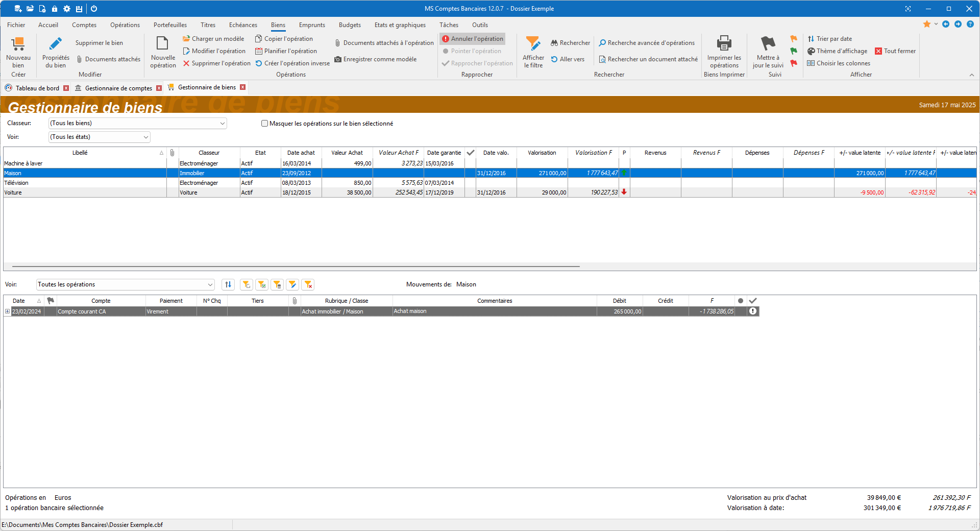The image size is (980, 531).
Task: Click Afficher le filtre funnel icon
Action: tap(533, 44)
